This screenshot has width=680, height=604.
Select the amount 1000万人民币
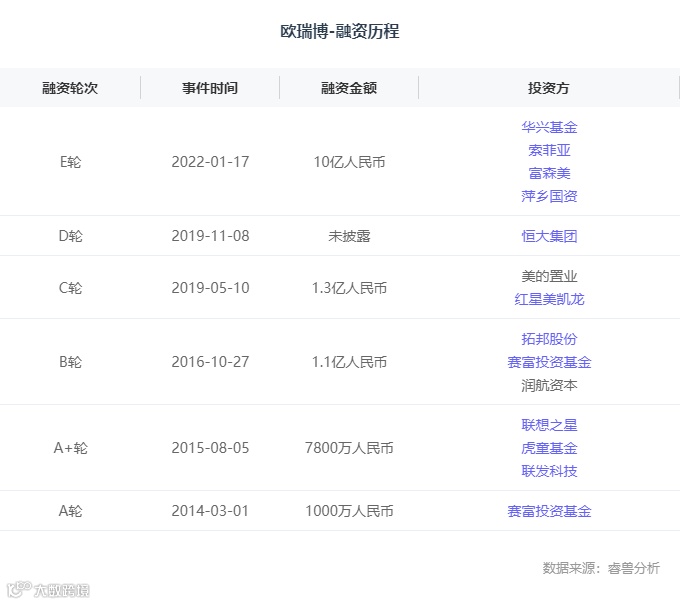click(x=349, y=511)
